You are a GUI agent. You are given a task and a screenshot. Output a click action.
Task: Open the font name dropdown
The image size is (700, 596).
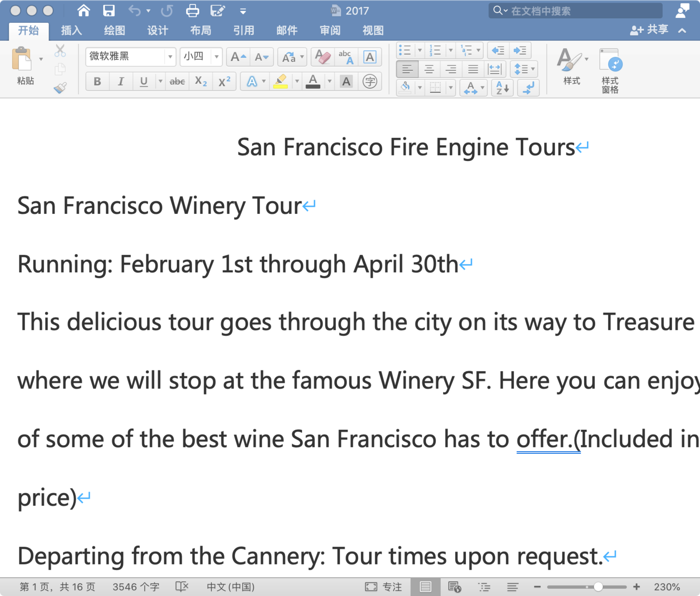170,57
